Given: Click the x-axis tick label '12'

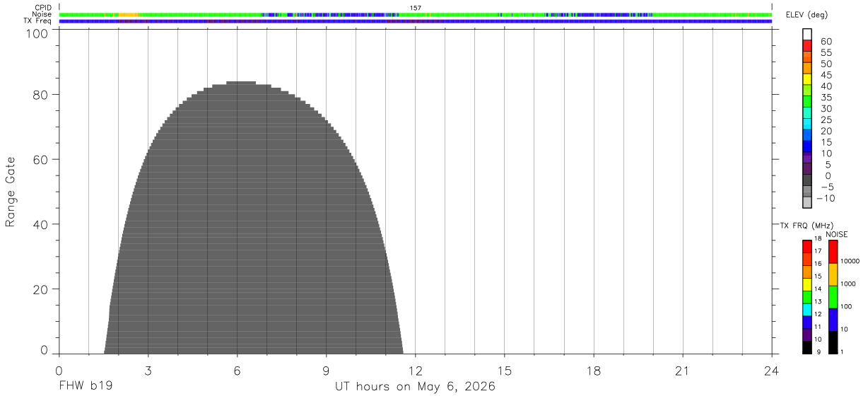Looking at the screenshot, I should 416,370.
